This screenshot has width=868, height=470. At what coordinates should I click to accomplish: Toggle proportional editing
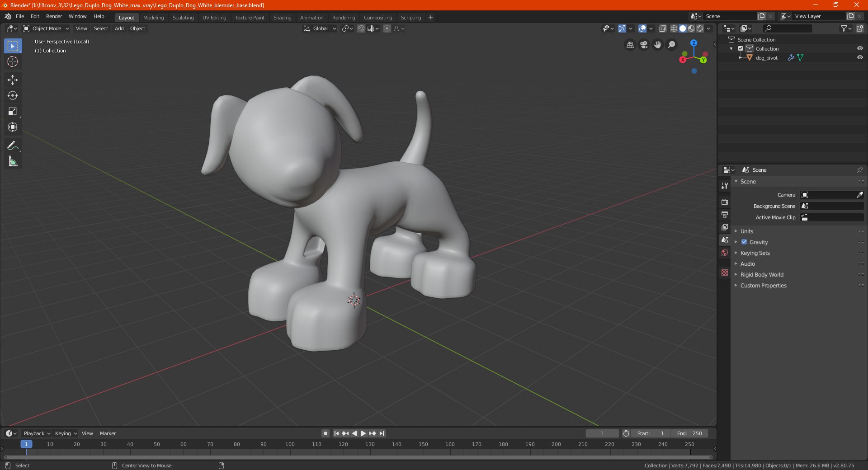[387, 28]
